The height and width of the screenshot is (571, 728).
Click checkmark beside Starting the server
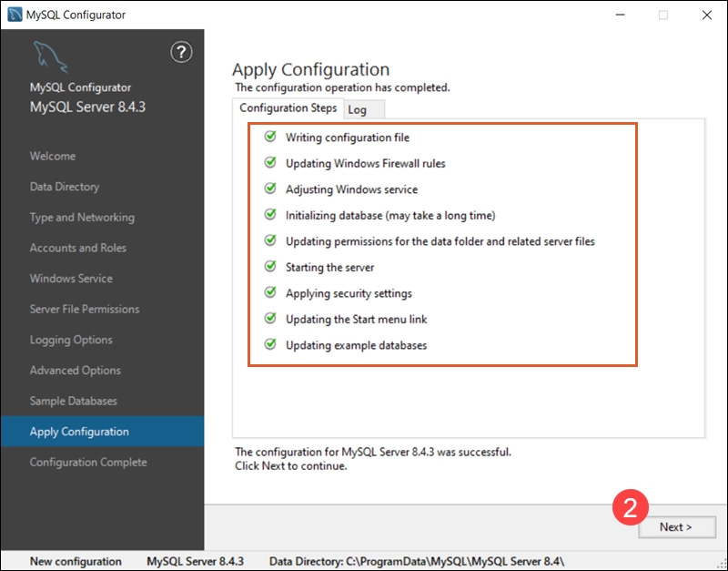(269, 267)
